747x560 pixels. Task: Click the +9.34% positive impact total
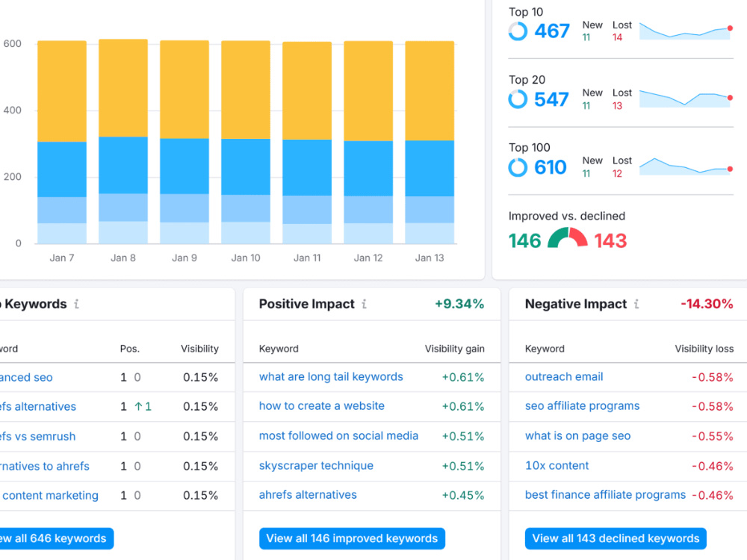(459, 304)
